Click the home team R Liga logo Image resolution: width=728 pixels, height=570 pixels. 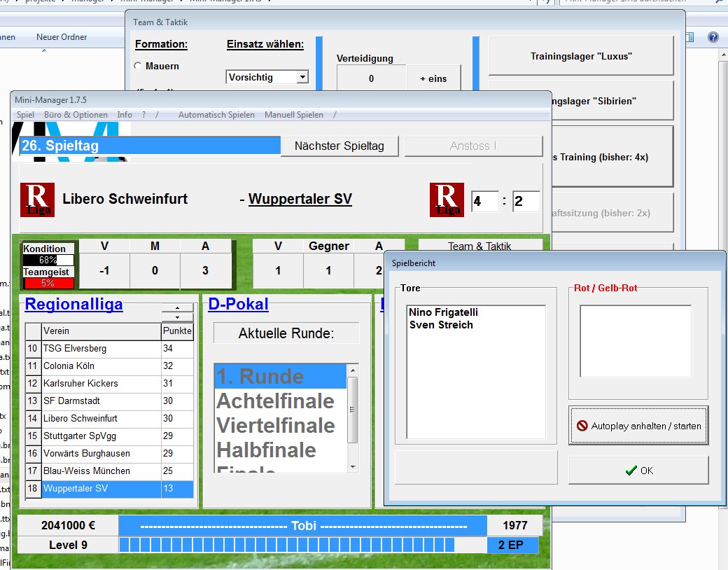tap(37, 200)
